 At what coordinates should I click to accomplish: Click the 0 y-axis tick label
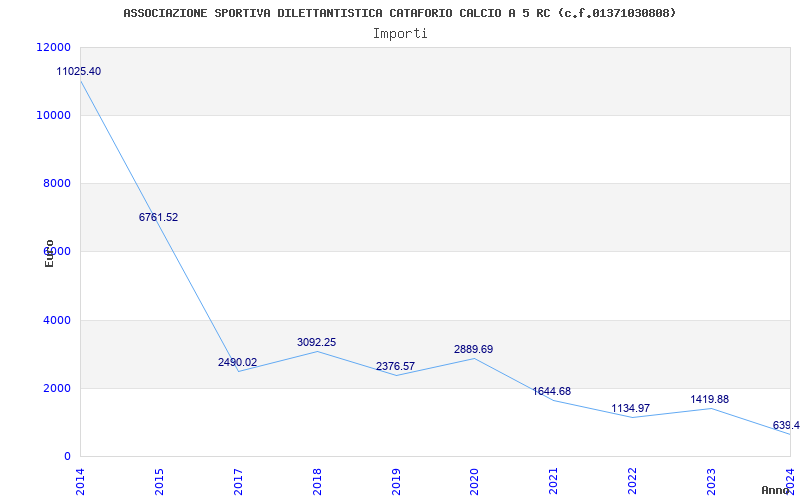[67, 456]
